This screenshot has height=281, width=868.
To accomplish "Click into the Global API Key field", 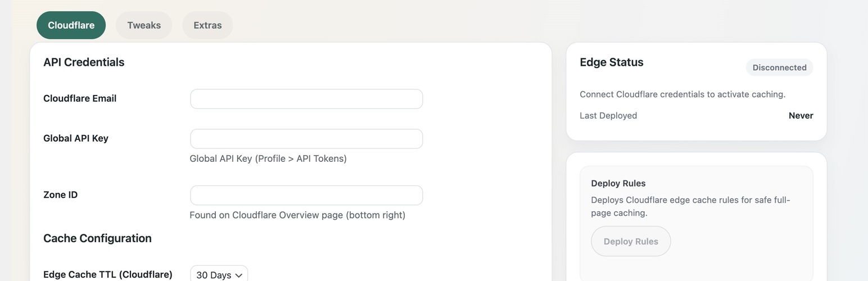I will coord(306,139).
